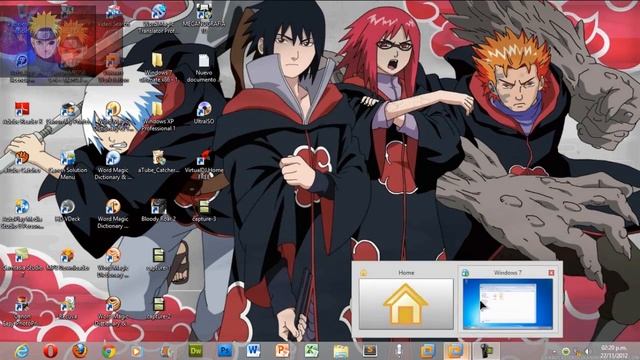Open Windows Media Player in the taskbar
Screen dimensions: 640x360
137,351
